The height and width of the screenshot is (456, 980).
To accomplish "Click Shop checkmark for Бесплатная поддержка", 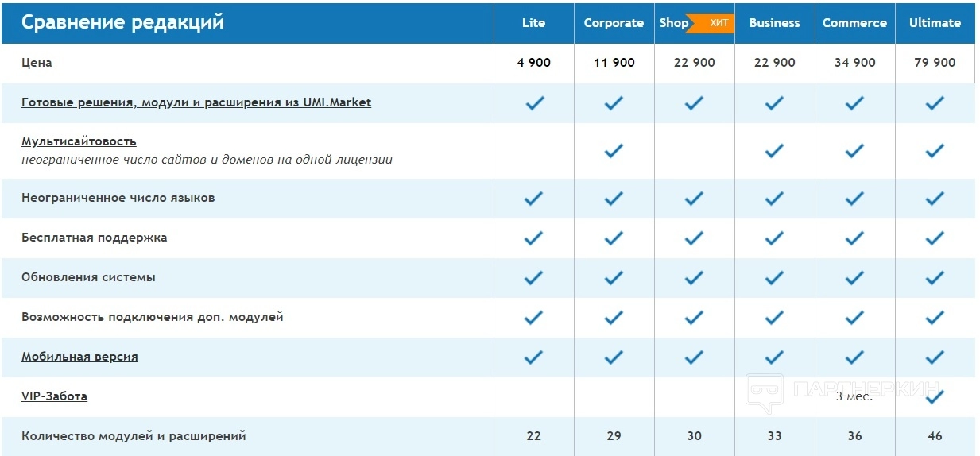I will pyautogui.click(x=694, y=238).
